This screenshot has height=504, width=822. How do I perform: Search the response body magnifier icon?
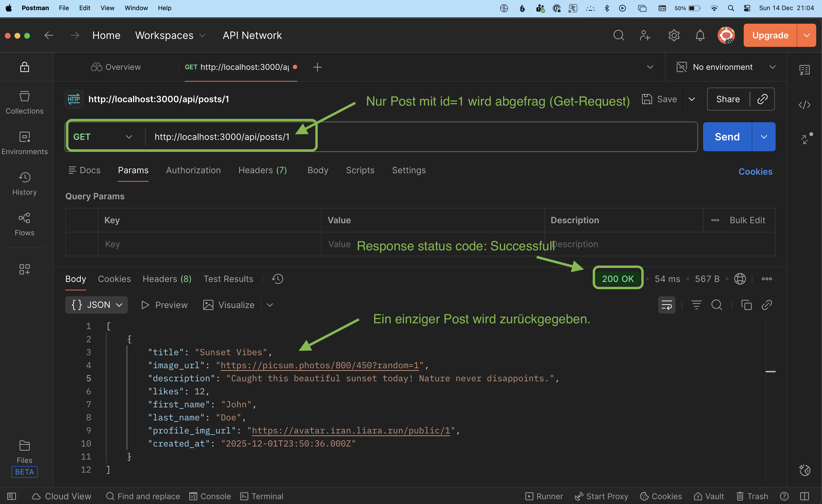716,305
